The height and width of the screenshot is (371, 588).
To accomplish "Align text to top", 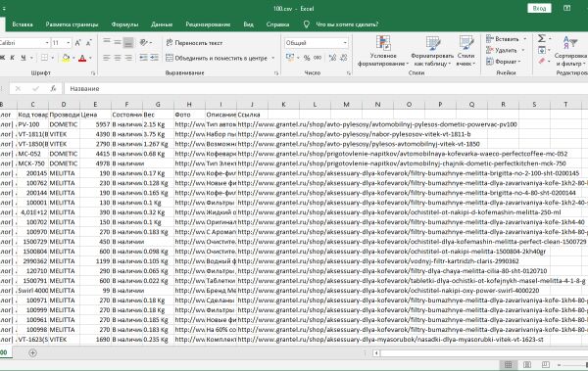I will (107, 42).
